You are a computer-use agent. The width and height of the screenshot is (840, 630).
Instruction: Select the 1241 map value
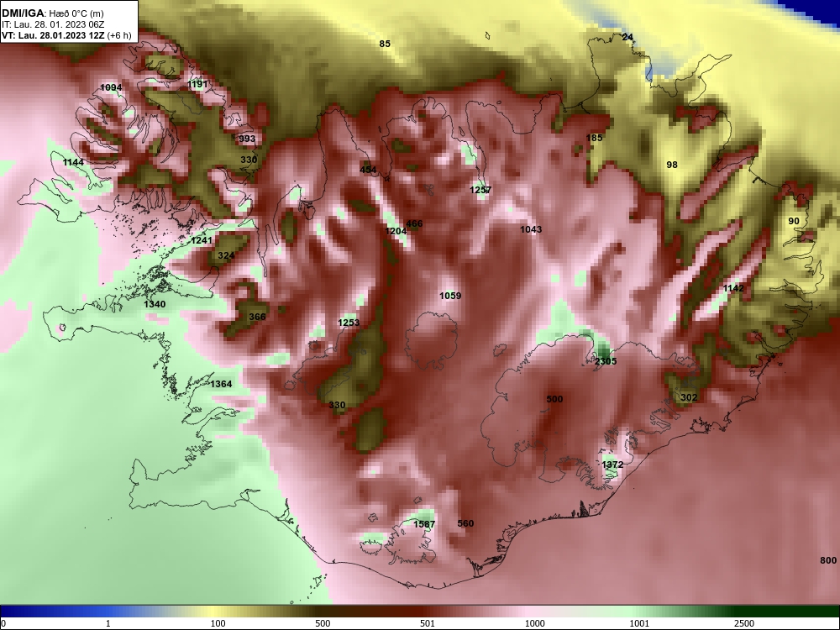(x=202, y=240)
